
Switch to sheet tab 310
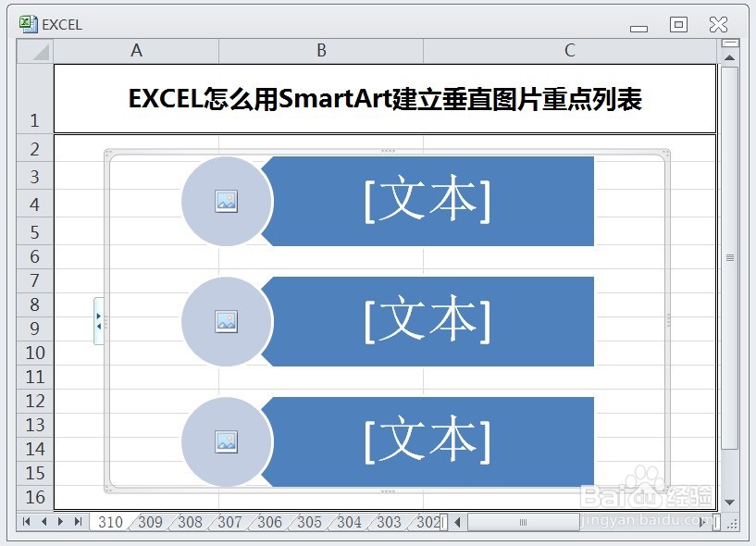point(110,522)
